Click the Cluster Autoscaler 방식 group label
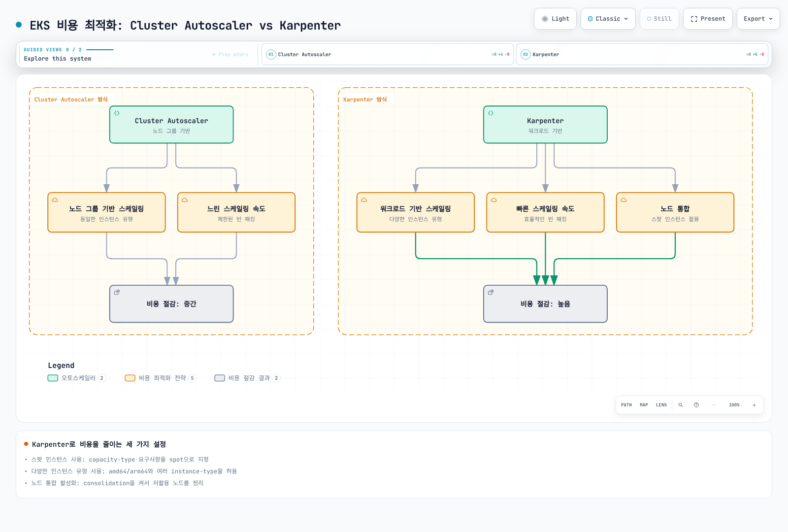This screenshot has height=532, width=788. coord(71,100)
